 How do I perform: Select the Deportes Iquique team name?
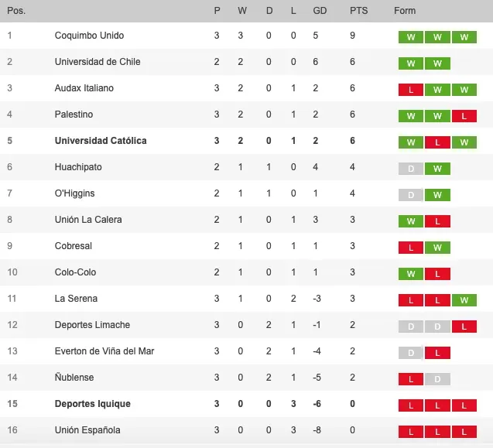click(92, 404)
